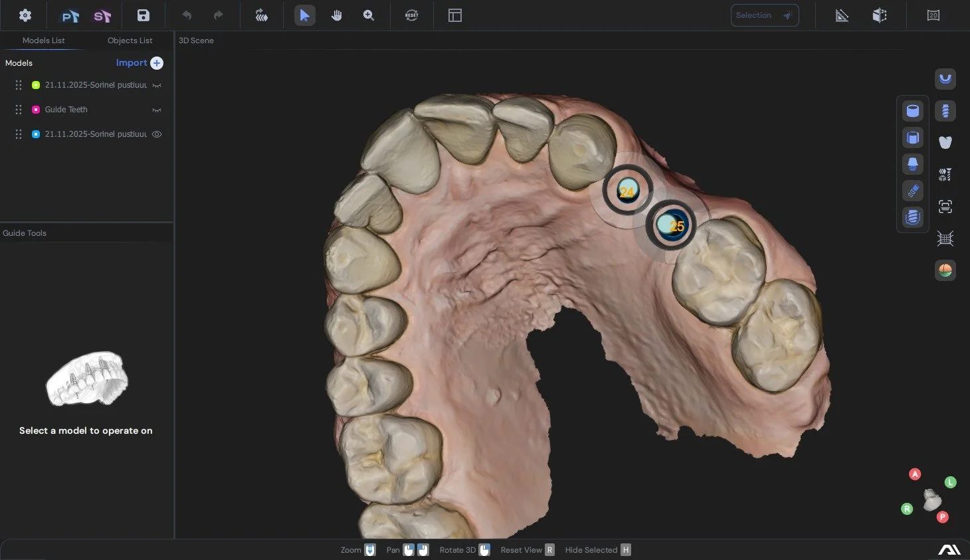Open the layout panel icon in the toolbar
Image resolution: width=970 pixels, height=560 pixels.
[x=454, y=15]
